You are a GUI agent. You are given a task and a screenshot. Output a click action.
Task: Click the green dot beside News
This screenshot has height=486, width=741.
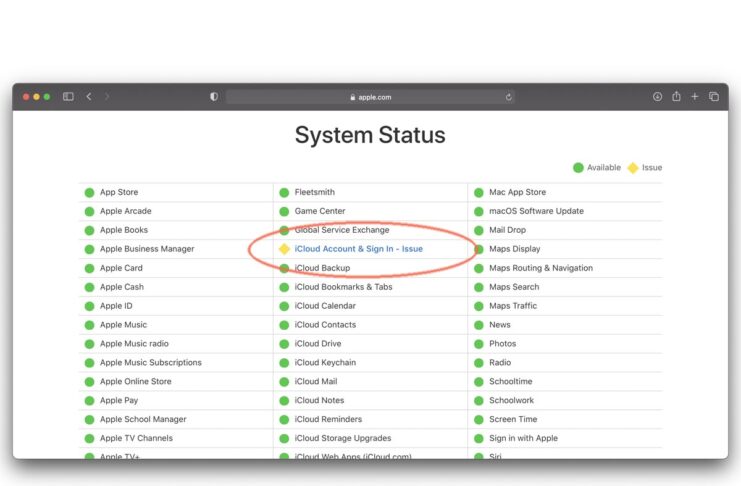(x=479, y=325)
